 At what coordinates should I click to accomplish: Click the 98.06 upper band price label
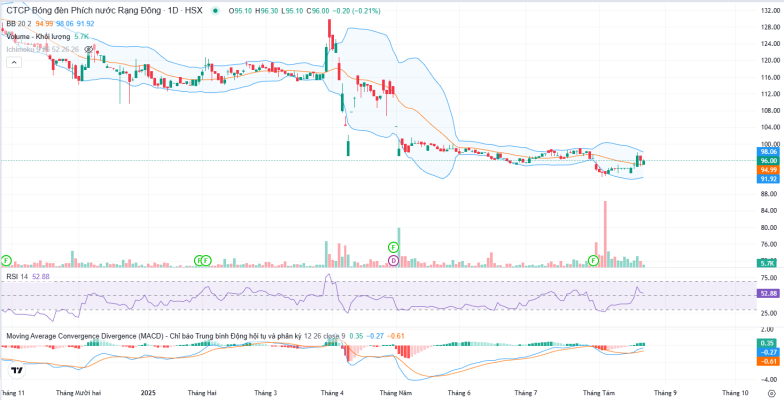768,152
